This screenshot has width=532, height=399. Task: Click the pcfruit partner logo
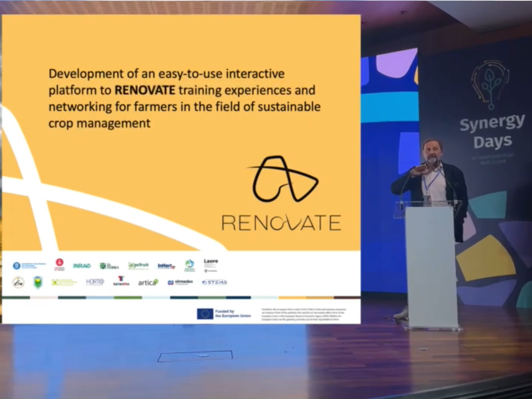[x=139, y=265]
